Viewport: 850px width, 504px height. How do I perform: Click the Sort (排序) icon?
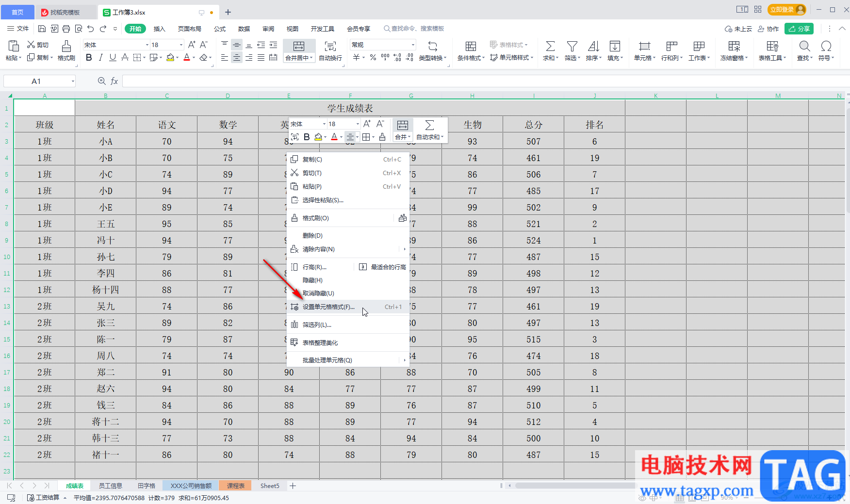point(593,46)
